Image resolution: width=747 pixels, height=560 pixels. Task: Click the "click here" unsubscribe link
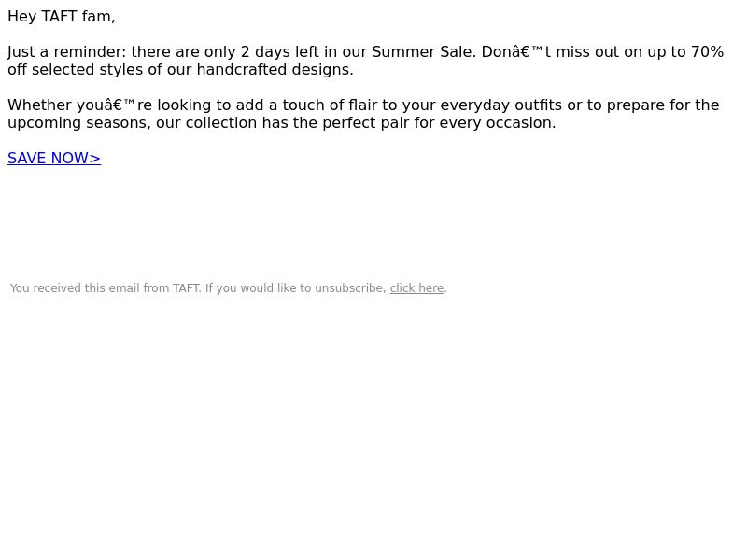[416, 288]
